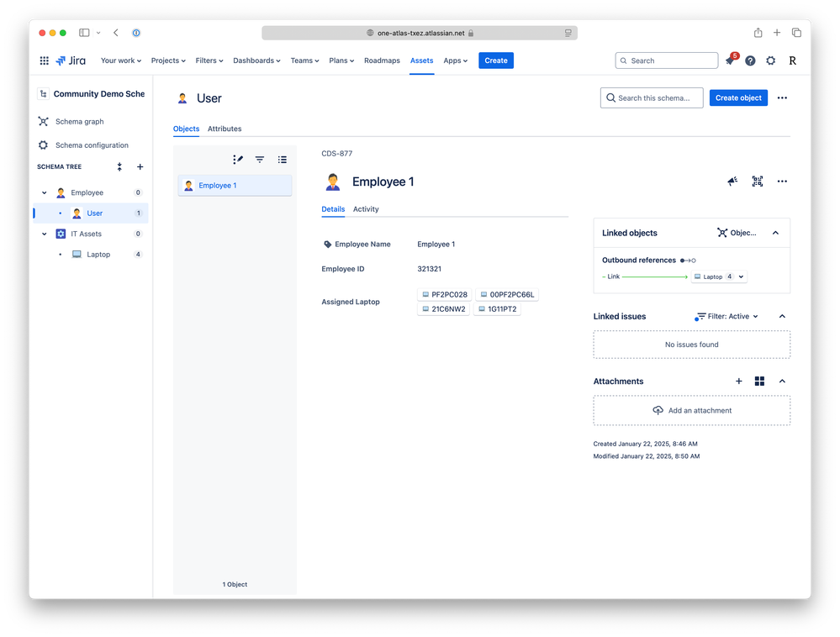This screenshot has width=840, height=637.
Task: Add new object type plus icon
Action: tap(140, 167)
